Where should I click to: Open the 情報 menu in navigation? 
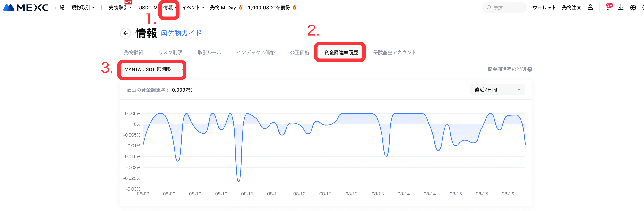click(169, 8)
